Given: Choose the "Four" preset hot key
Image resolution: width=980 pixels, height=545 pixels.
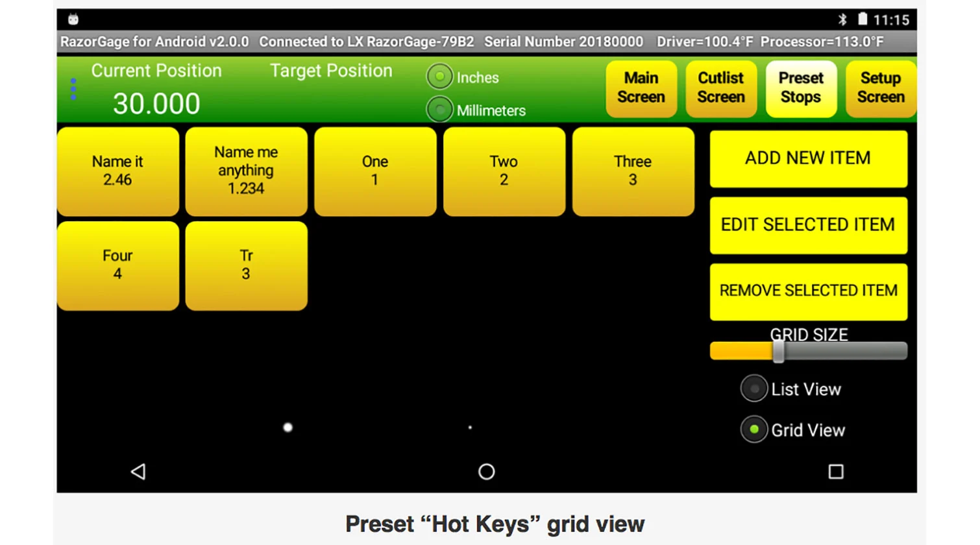Looking at the screenshot, I should click(x=117, y=265).
